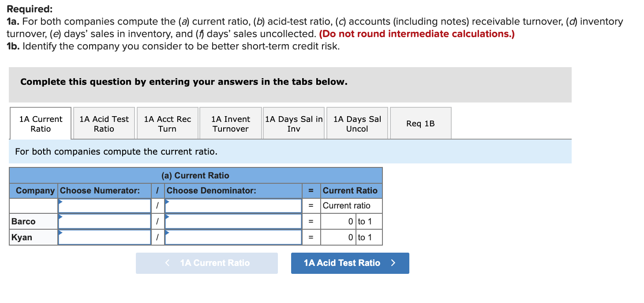Open the header row numerator dropdown
644x303 pixels.
tap(105, 205)
